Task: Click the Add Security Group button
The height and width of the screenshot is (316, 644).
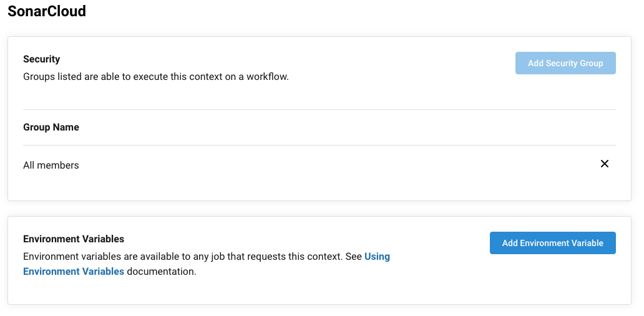Action: (565, 63)
